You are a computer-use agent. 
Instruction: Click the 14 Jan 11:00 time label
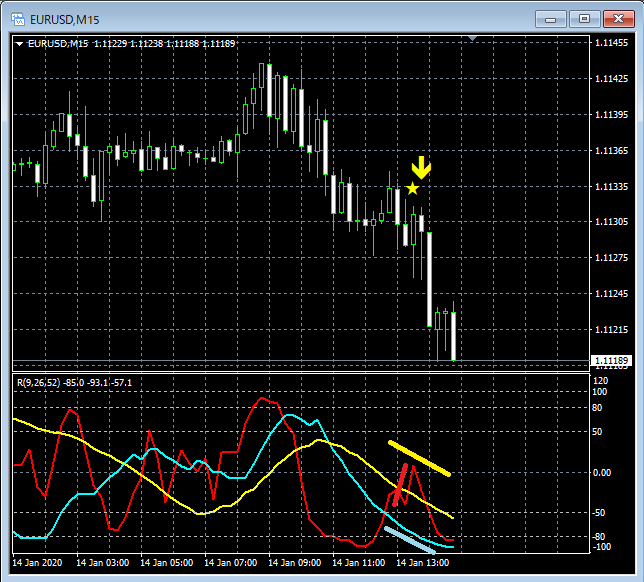click(x=359, y=562)
